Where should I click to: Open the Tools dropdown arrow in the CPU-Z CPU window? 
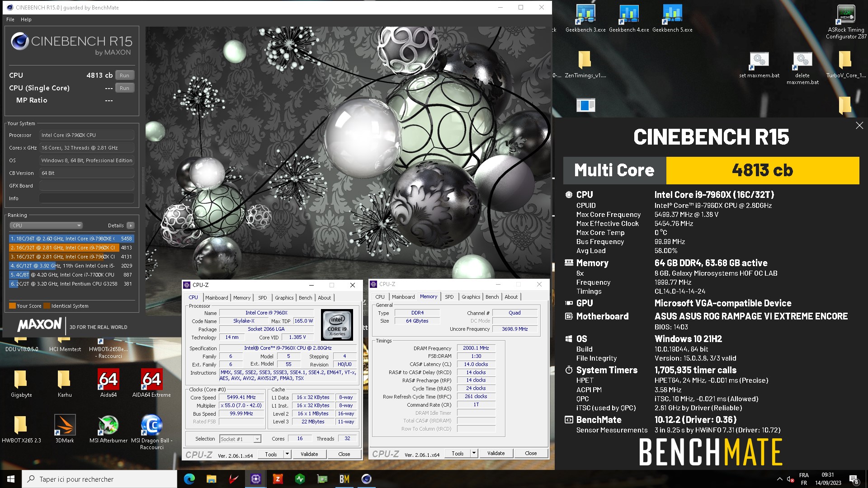(287, 454)
